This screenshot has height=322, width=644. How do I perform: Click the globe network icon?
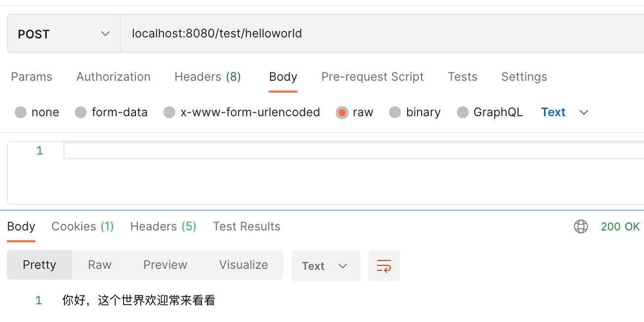click(581, 226)
